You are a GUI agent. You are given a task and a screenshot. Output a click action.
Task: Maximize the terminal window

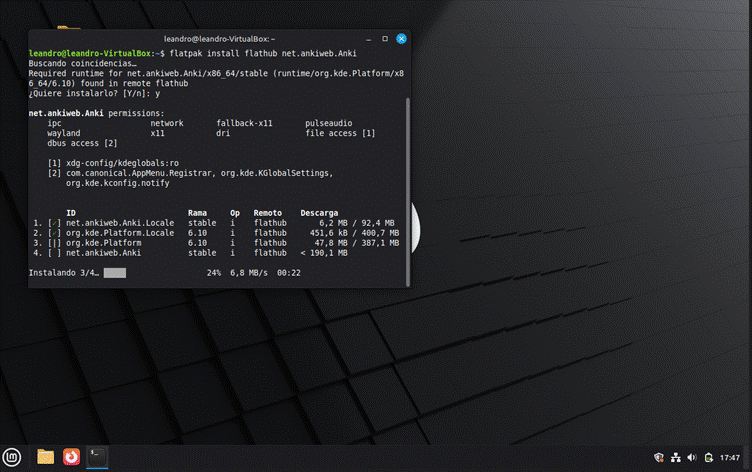pos(385,39)
